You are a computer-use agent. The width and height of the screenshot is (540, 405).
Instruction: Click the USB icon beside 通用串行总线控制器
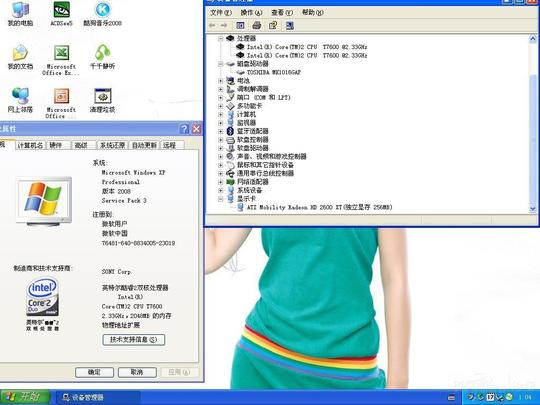230,173
